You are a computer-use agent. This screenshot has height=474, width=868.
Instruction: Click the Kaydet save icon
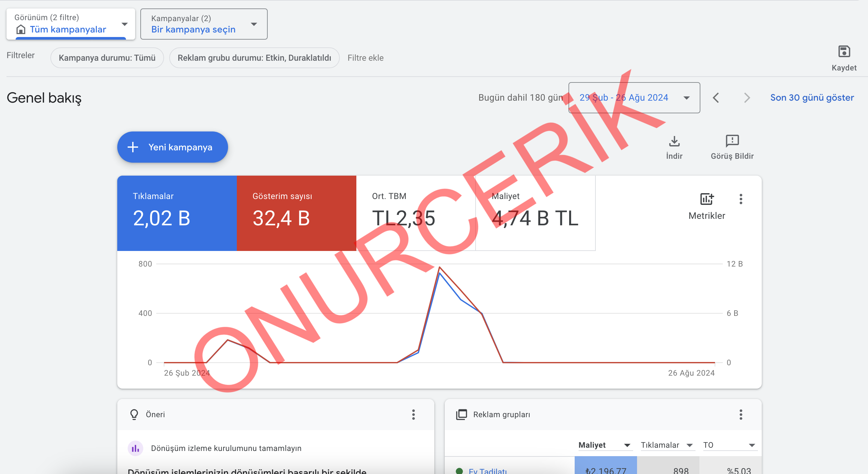(844, 52)
